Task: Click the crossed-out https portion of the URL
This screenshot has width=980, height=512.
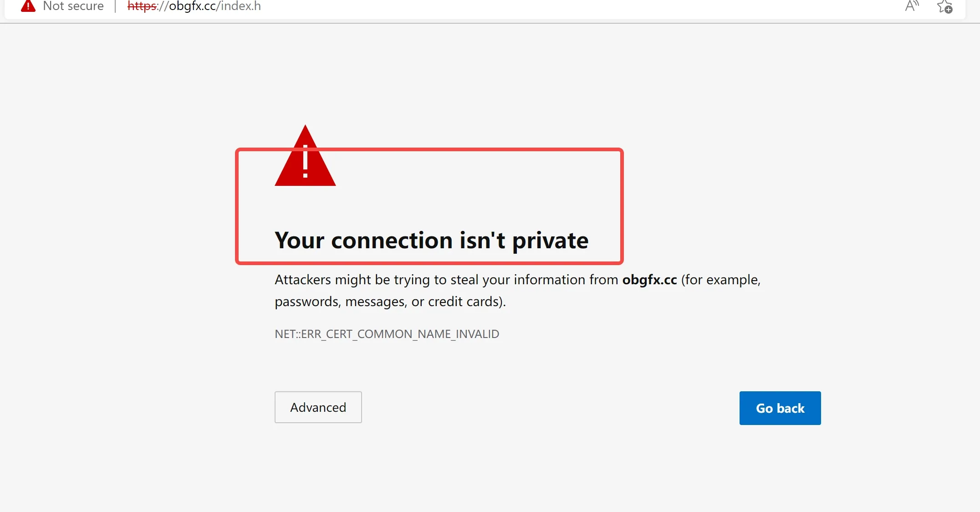Action: (142, 6)
